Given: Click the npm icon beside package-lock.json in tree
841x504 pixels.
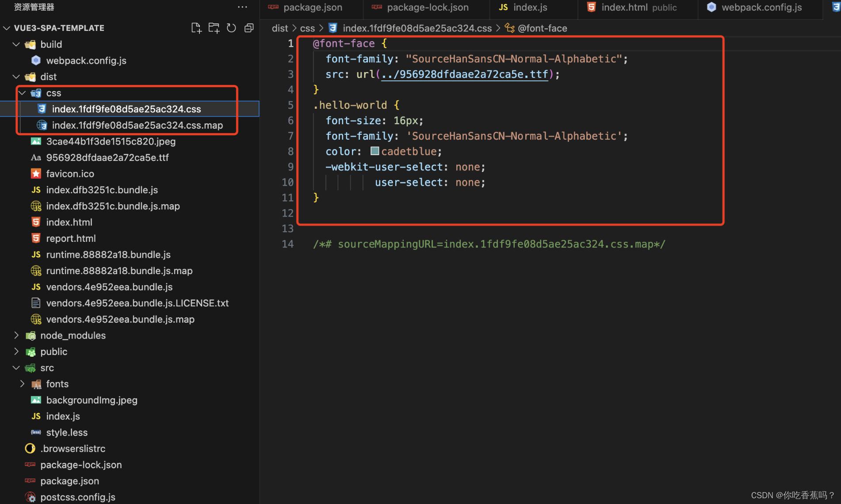Looking at the screenshot, I should coord(30,465).
